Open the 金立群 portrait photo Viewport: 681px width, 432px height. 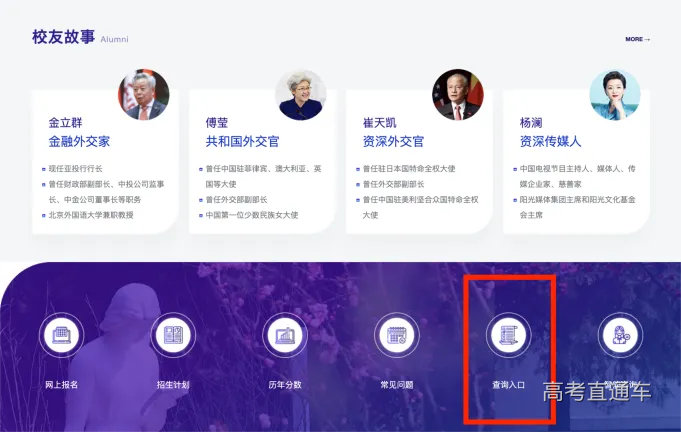pos(144,94)
